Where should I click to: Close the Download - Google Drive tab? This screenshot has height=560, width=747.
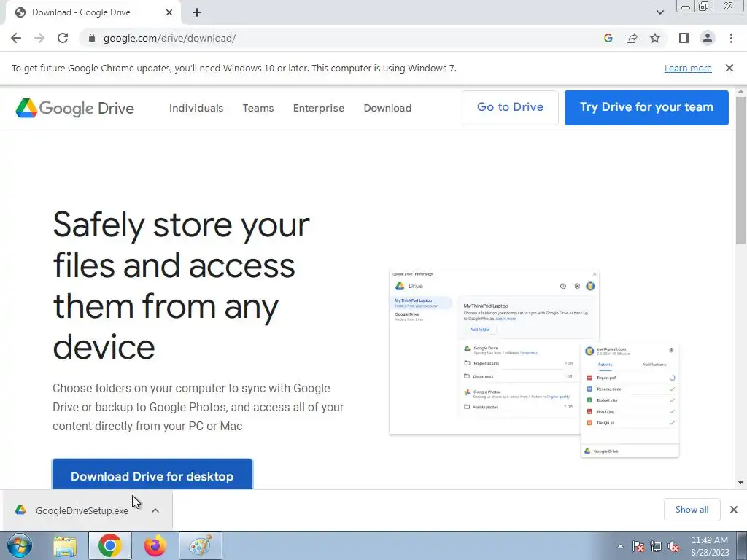click(169, 12)
